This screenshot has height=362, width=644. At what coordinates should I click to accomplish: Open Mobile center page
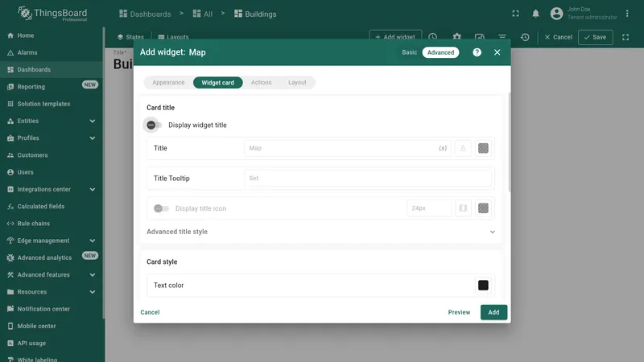(x=36, y=327)
